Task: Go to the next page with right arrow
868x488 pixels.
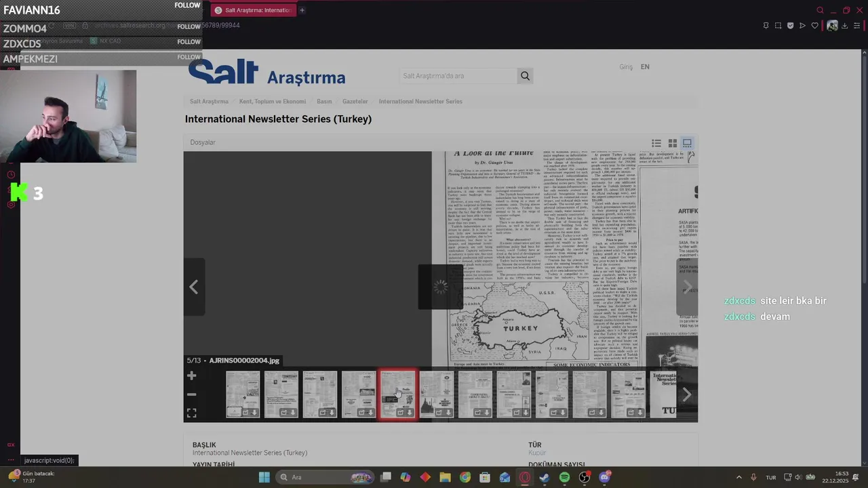Action: click(x=687, y=287)
